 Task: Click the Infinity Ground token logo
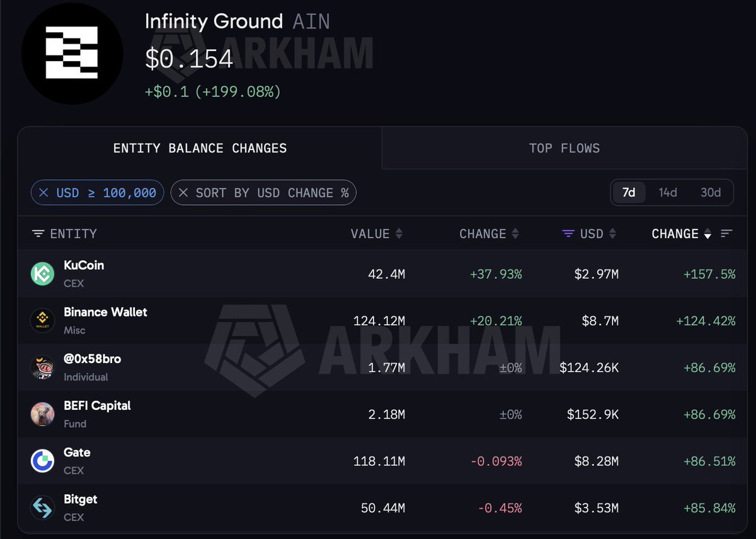pos(72,53)
